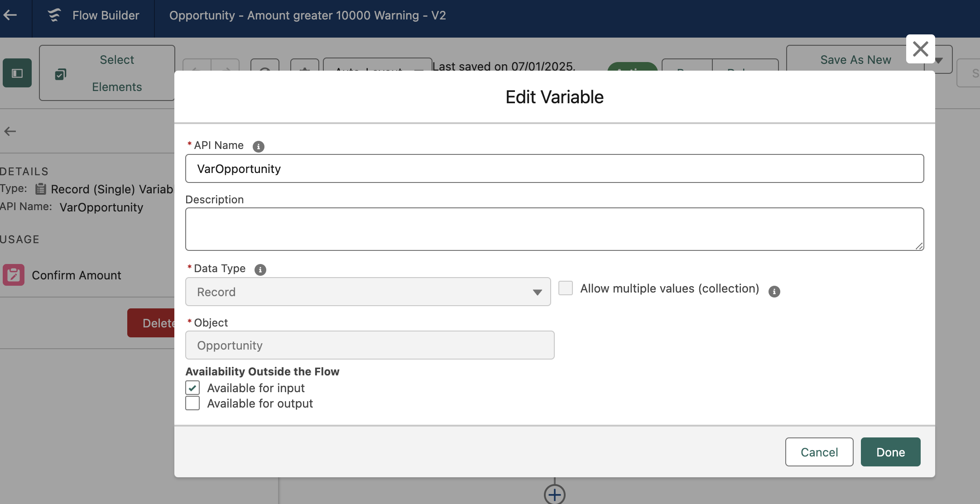The height and width of the screenshot is (504, 980).
Task: Click the Data Type info icon
Action: pyautogui.click(x=260, y=269)
